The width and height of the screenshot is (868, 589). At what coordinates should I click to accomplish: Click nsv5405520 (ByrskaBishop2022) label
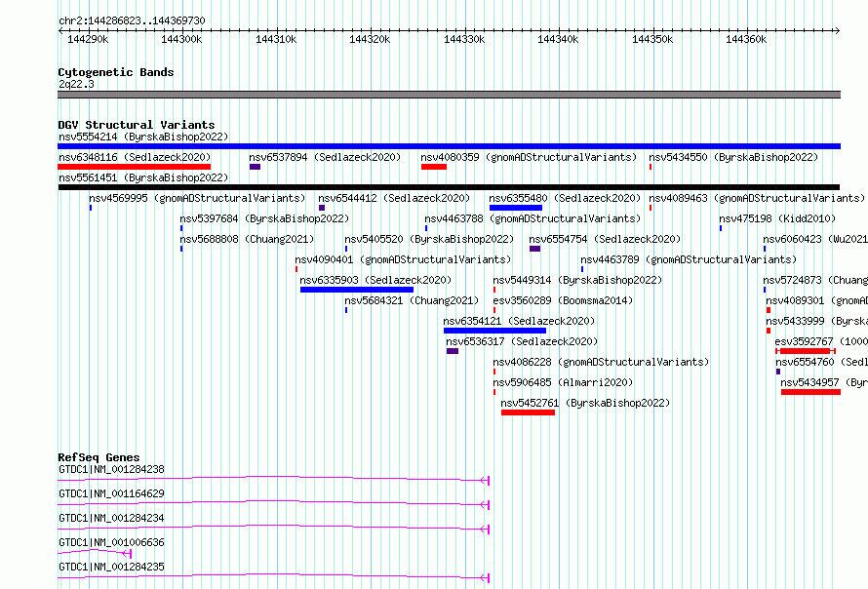(x=429, y=239)
